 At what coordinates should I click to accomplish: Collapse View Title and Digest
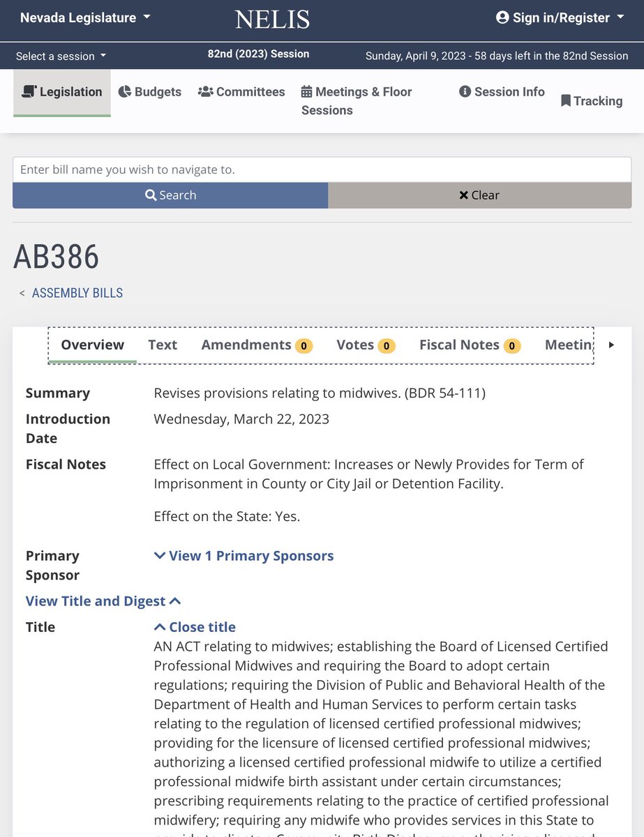click(x=103, y=601)
